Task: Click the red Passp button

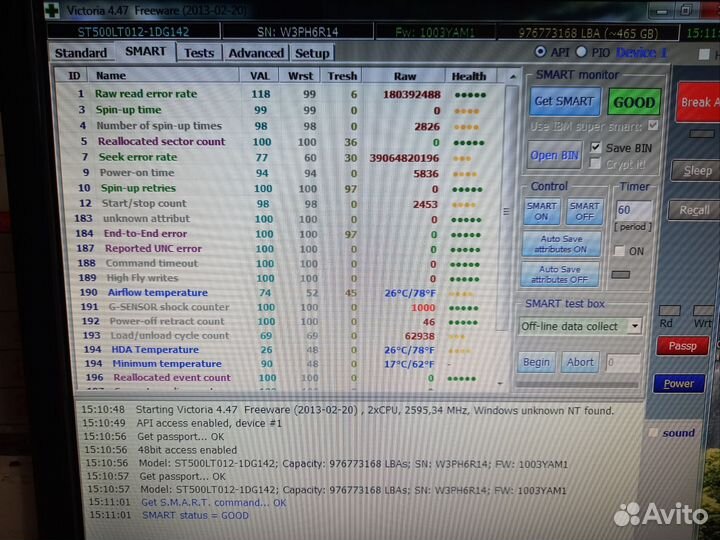Action: [682, 346]
